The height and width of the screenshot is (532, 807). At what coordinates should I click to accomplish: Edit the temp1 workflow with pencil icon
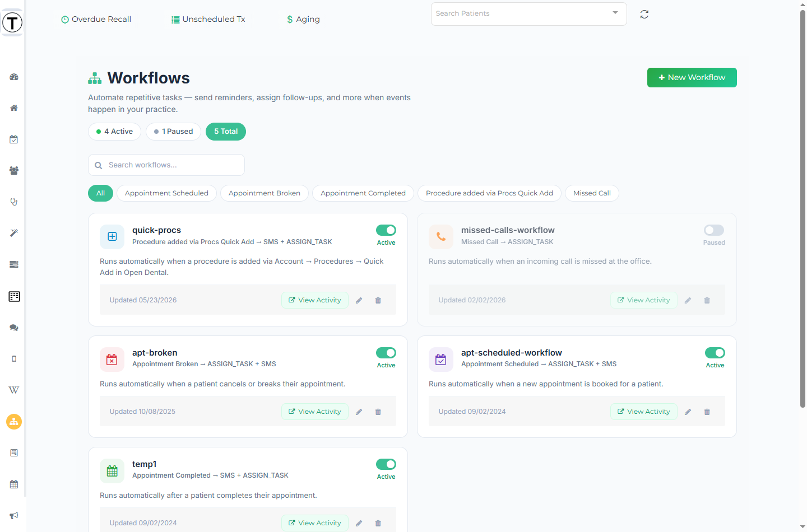click(359, 523)
